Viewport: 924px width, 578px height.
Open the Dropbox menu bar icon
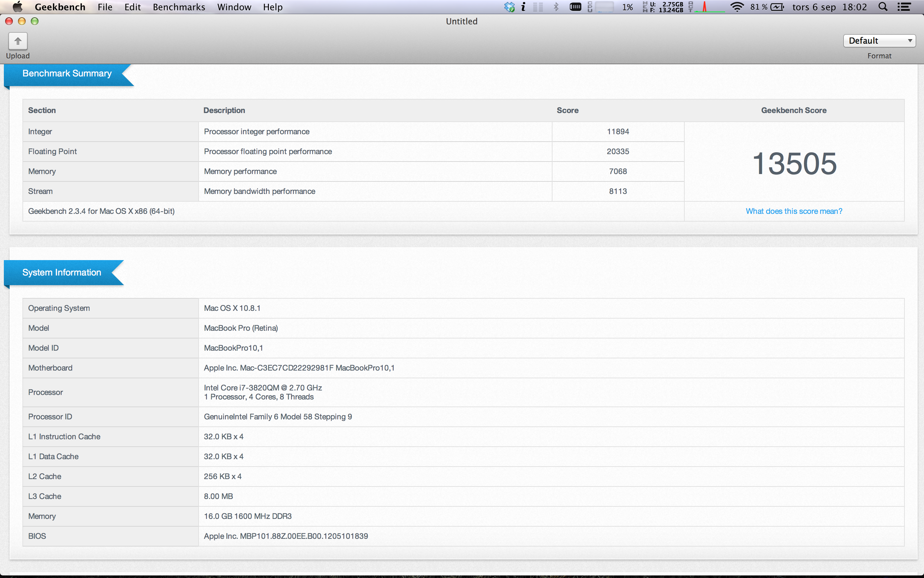click(x=509, y=7)
